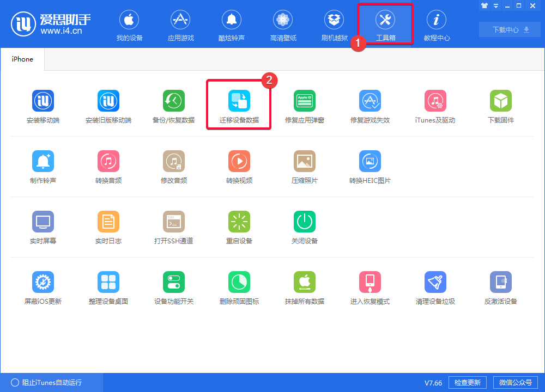Open the title bar theme dropdown arrow
545x392 pixels.
(x=495, y=5)
